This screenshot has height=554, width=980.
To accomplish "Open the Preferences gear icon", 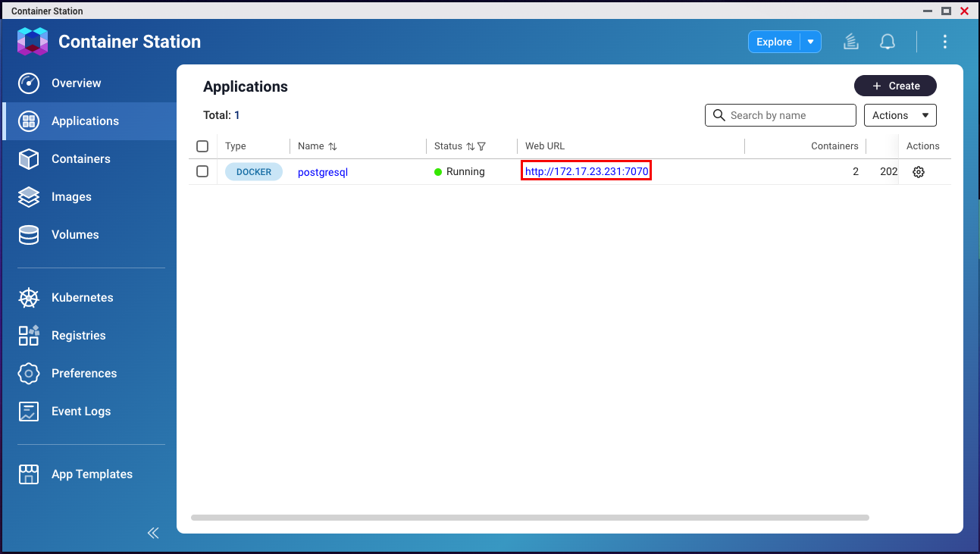I will coord(29,374).
